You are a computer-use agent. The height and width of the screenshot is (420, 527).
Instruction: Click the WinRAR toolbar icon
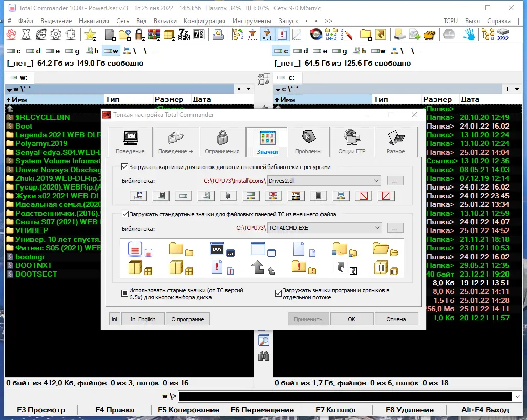coord(153,35)
